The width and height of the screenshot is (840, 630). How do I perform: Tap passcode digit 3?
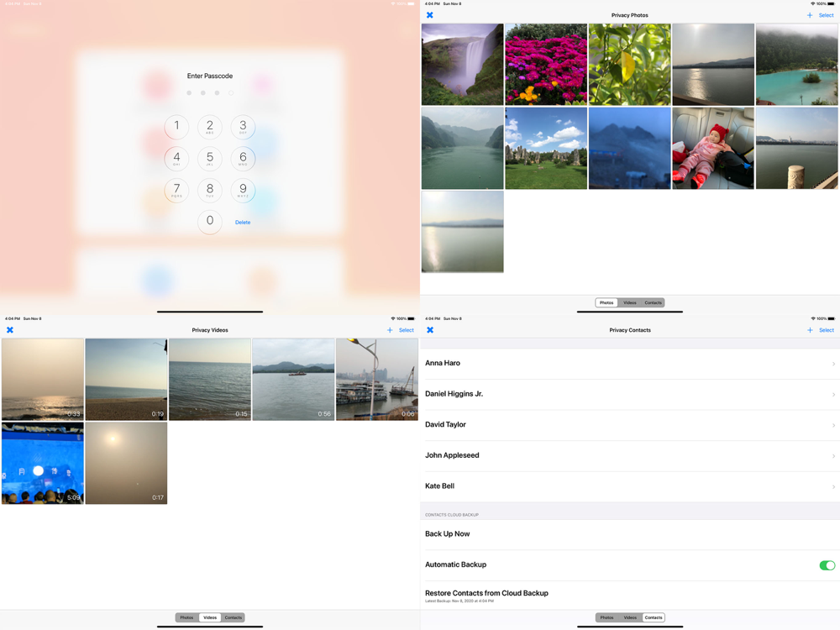coord(243,127)
